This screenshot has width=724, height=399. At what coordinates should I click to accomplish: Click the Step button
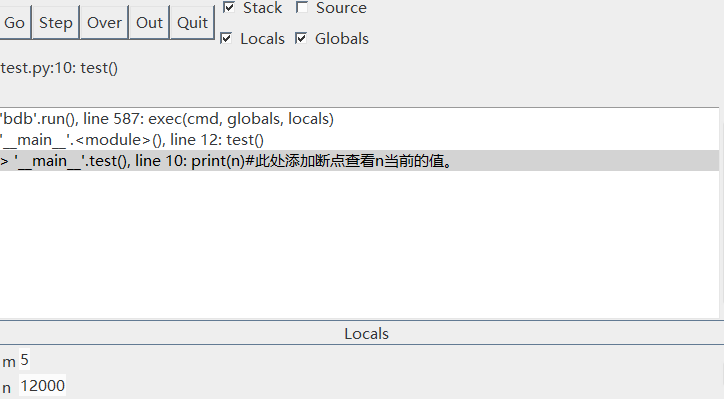coord(56,23)
